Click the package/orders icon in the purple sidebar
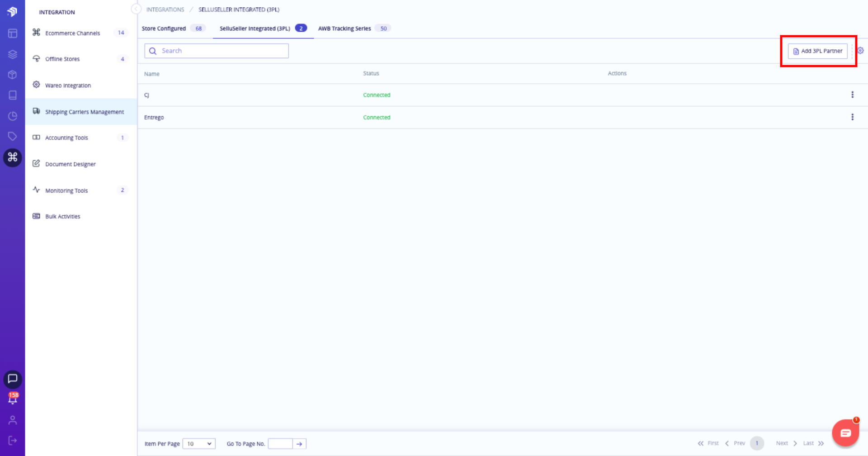This screenshot has height=456, width=868. (12, 75)
